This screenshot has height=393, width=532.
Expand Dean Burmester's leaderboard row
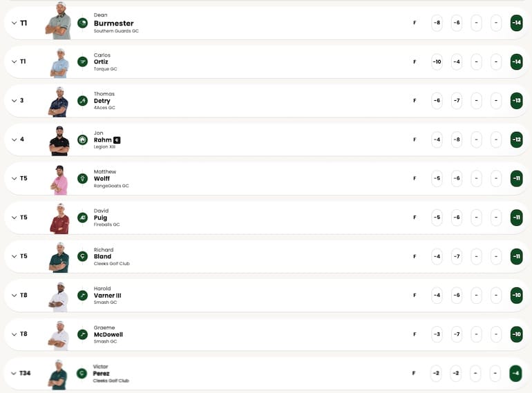click(13, 23)
